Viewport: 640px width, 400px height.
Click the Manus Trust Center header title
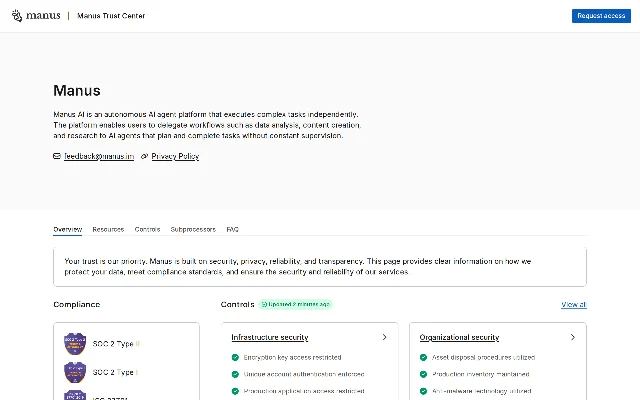(111, 16)
